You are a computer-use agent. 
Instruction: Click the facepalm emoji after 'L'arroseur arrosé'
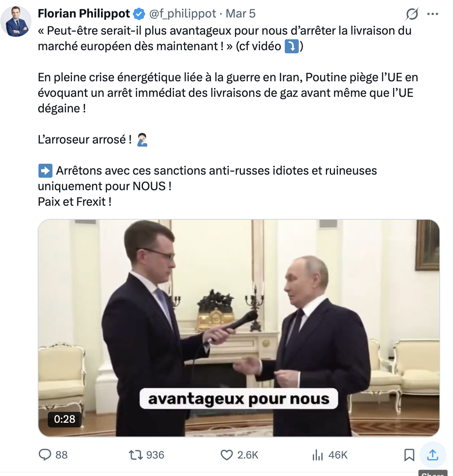142,140
